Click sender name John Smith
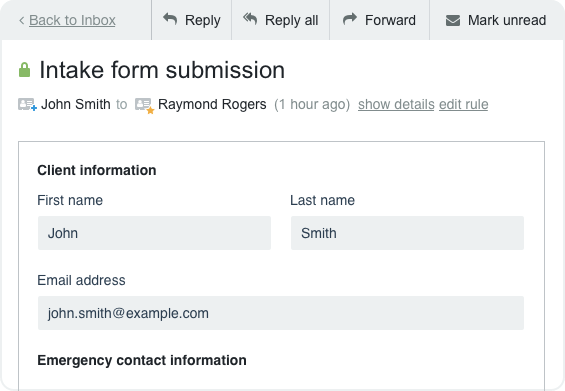The height and width of the screenshot is (391, 565). tap(76, 105)
